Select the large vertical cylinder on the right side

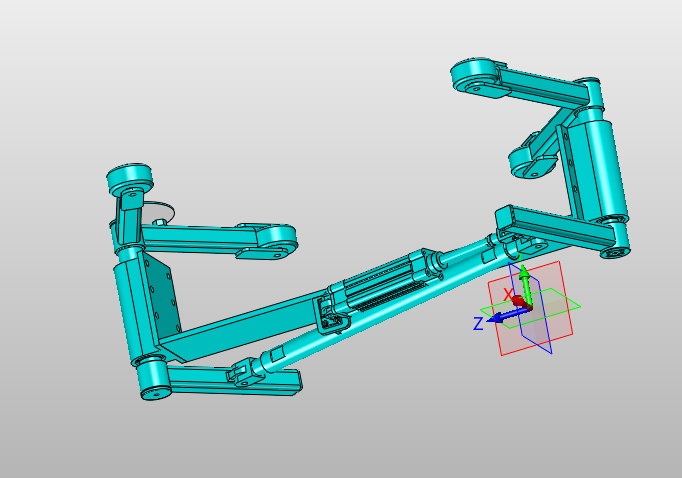605,170
